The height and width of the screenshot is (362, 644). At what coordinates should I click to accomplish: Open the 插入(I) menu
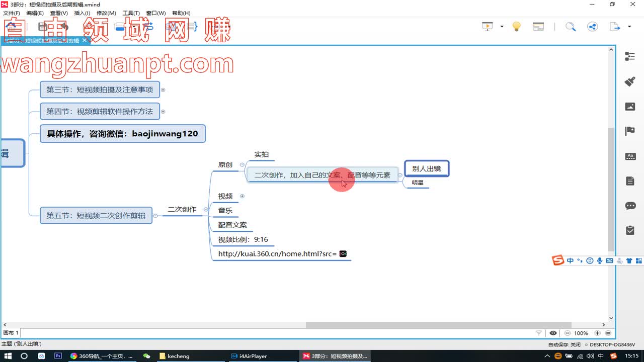(82, 13)
